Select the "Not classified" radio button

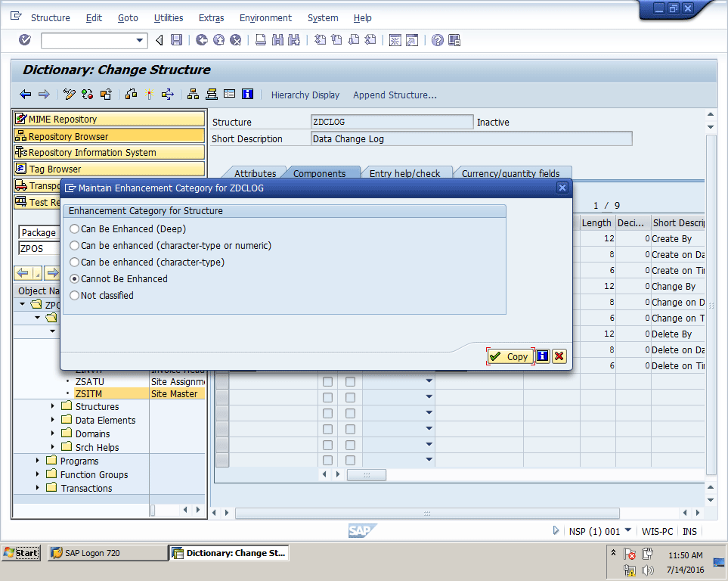pyautogui.click(x=74, y=296)
